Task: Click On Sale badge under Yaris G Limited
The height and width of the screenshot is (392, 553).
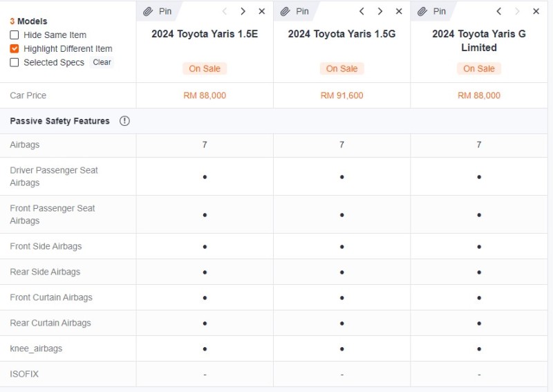Action: (479, 68)
